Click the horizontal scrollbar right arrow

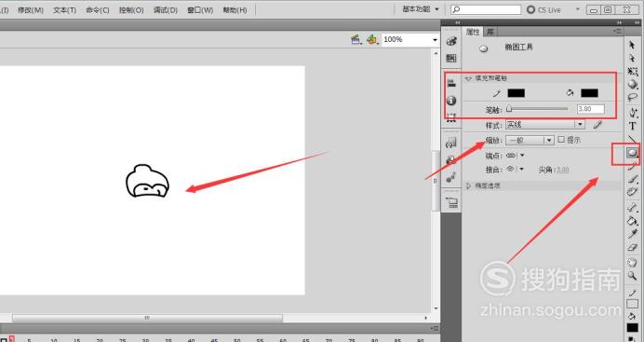coord(425,318)
